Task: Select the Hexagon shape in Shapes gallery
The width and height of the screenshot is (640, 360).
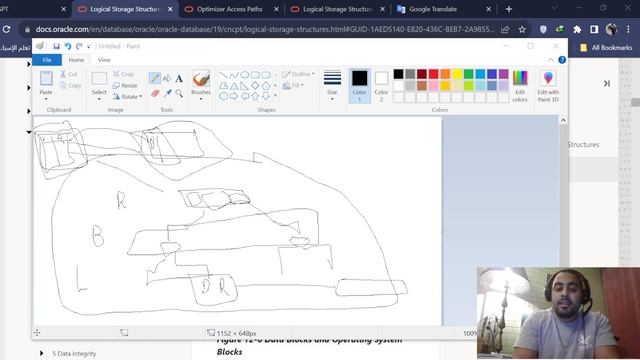Action: (223, 96)
